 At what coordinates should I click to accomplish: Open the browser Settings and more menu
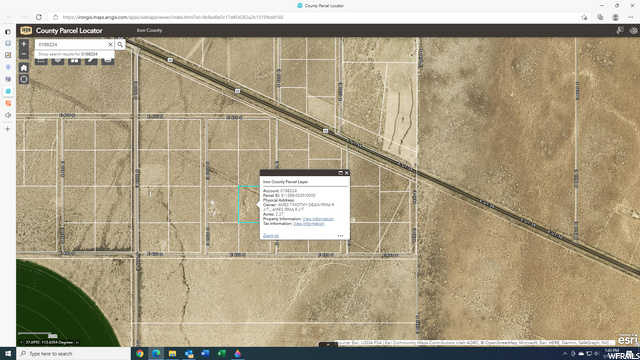tap(631, 17)
